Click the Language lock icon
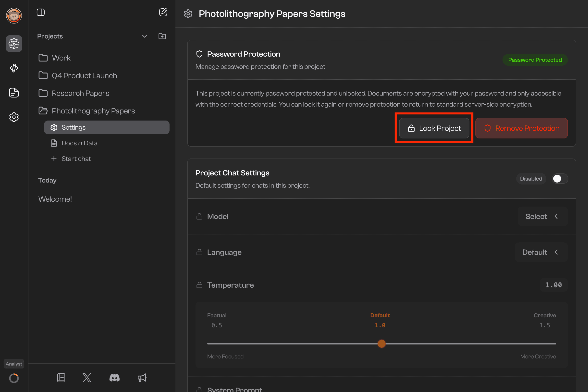 [199, 252]
